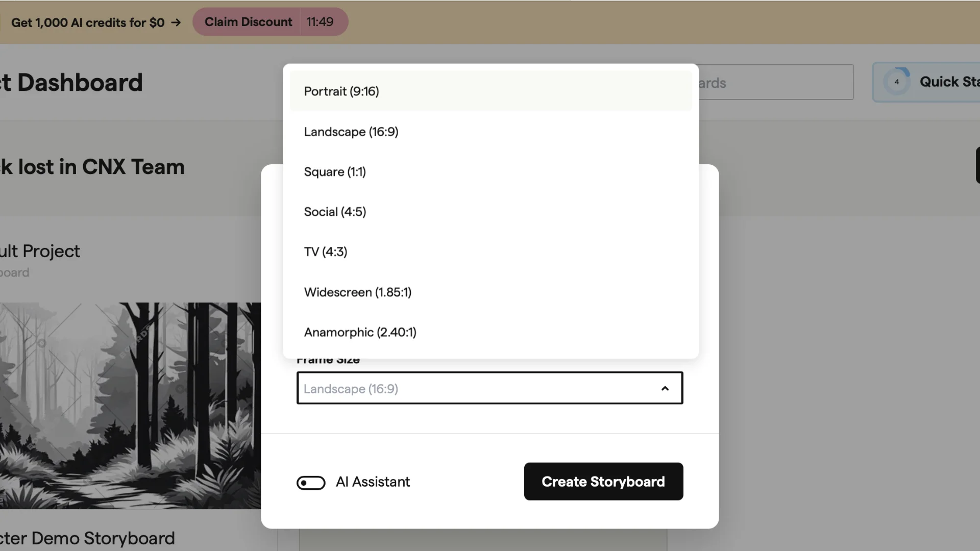Choose Landscape (16:9) from dropdown list
The height and width of the screenshot is (551, 980).
coord(351,132)
